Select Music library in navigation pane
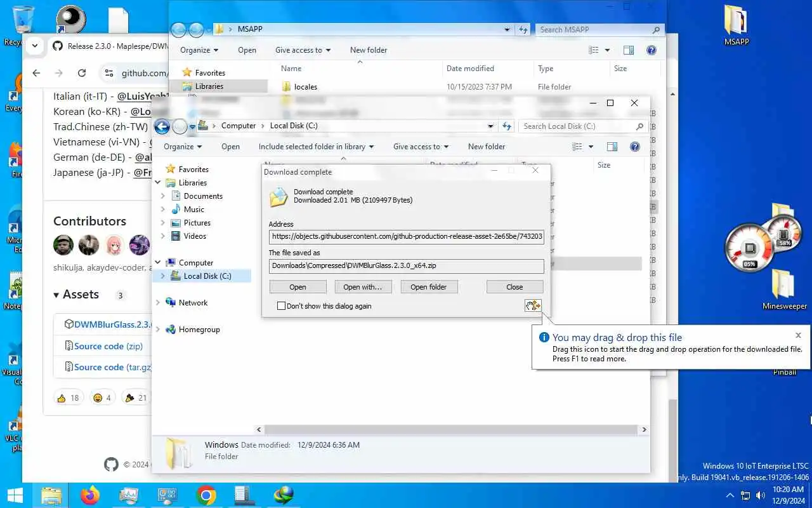Screen dimensions: 812x508 (194, 210)
